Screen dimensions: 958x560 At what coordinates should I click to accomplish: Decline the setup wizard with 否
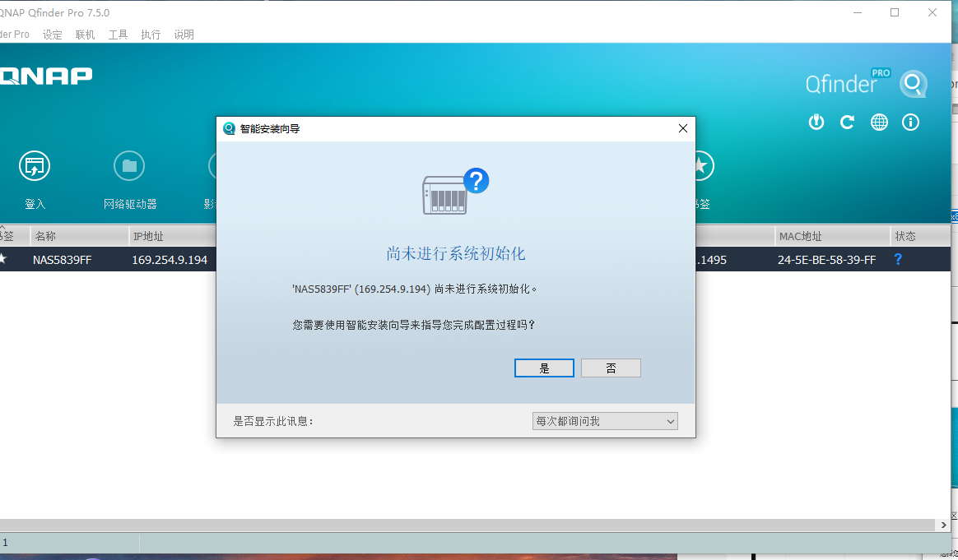pos(611,368)
